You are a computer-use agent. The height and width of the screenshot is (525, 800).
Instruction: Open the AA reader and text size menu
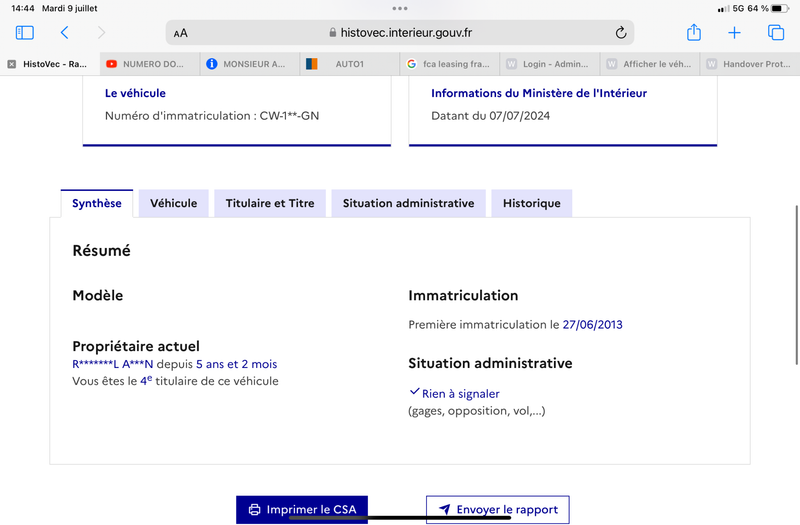pyautogui.click(x=181, y=33)
